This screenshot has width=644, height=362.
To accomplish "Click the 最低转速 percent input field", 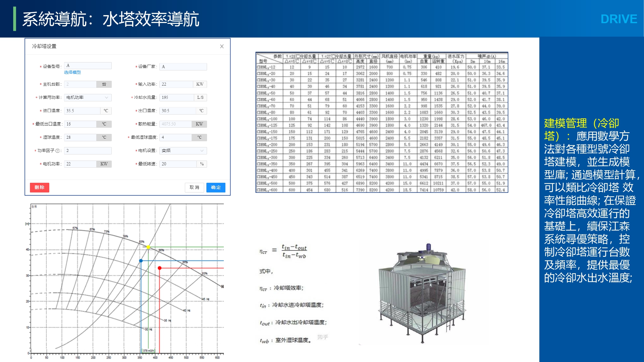I will 178,164.
